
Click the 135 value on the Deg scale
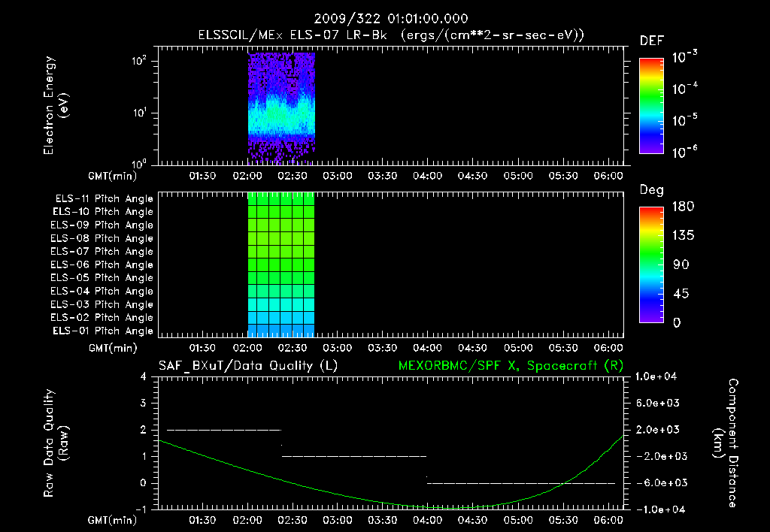683,235
